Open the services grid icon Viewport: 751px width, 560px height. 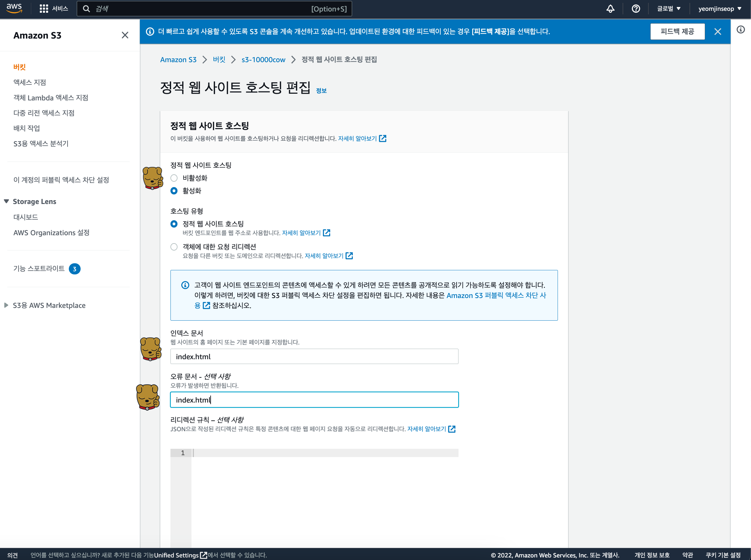pos(44,9)
